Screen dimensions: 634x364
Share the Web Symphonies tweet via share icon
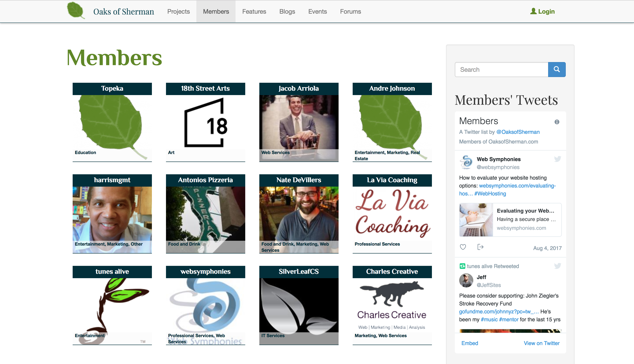click(480, 247)
